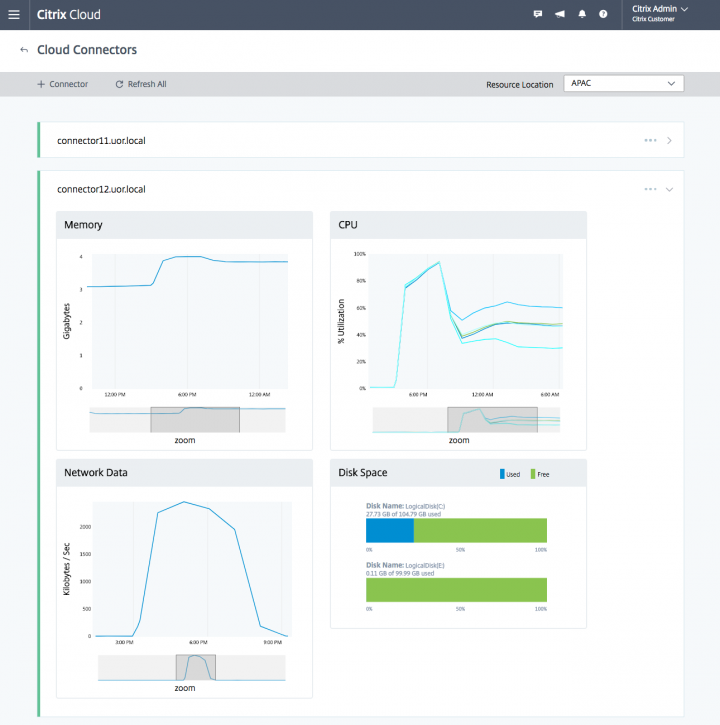Open the Resource Location dropdown
The height and width of the screenshot is (725, 720).
623,84
